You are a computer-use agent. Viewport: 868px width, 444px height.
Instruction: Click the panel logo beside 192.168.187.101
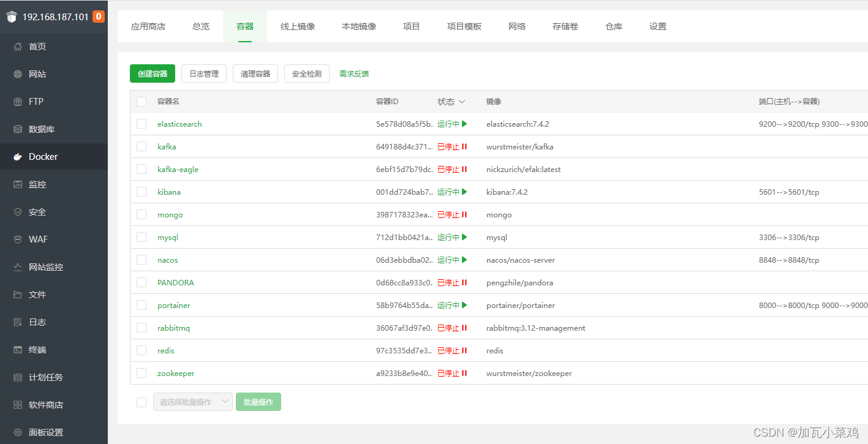(x=12, y=17)
